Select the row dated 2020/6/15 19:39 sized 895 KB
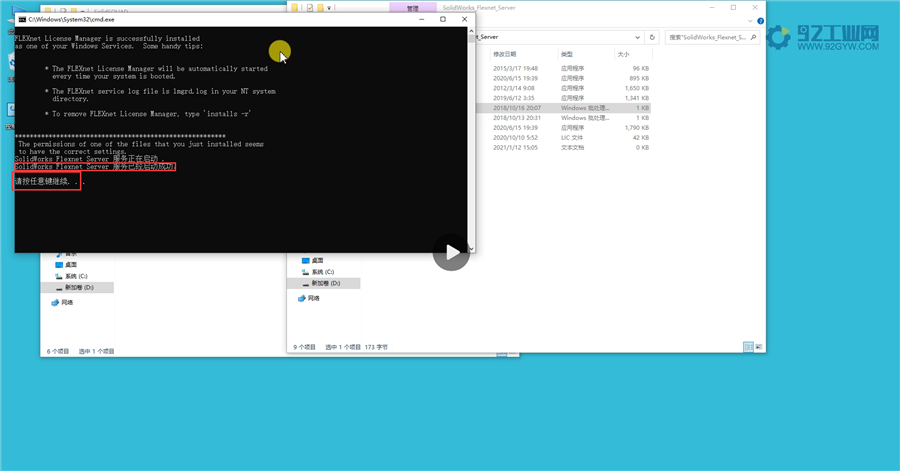900x471 pixels. coord(564,78)
